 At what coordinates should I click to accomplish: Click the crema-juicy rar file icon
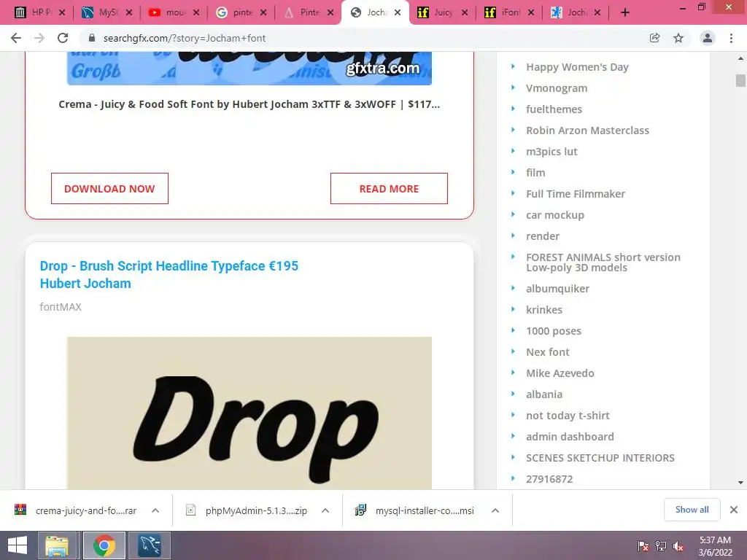click(20, 510)
